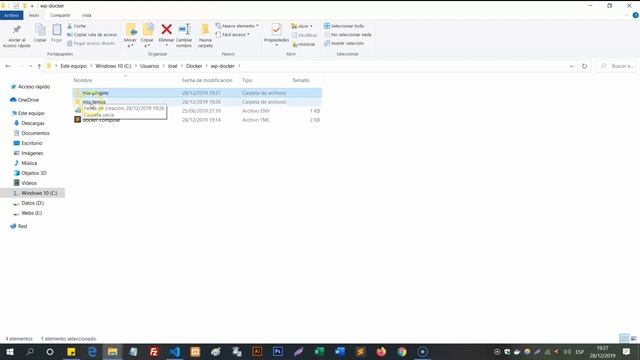This screenshot has height=360, width=640.
Task: Click Modificar in the Abrir group
Action: (x=304, y=35)
